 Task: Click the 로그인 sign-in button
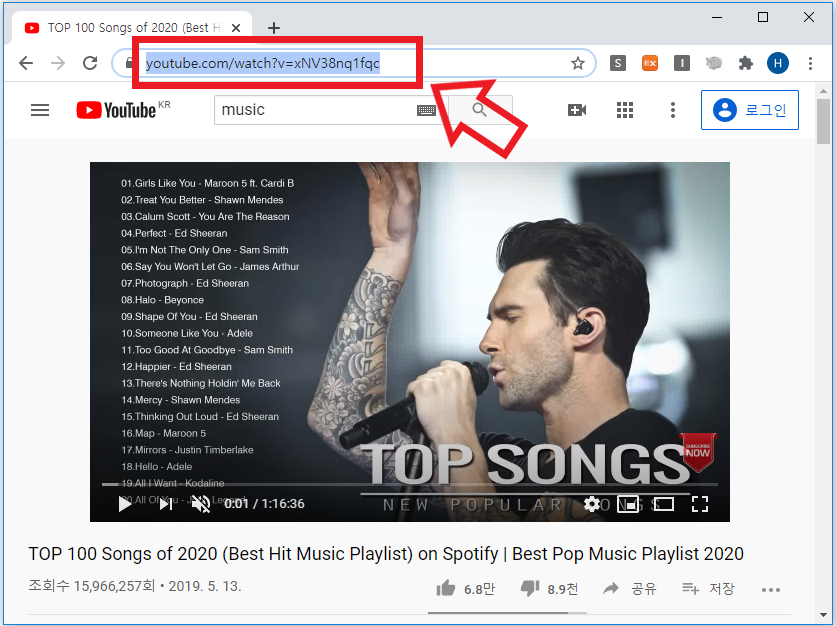(x=750, y=110)
